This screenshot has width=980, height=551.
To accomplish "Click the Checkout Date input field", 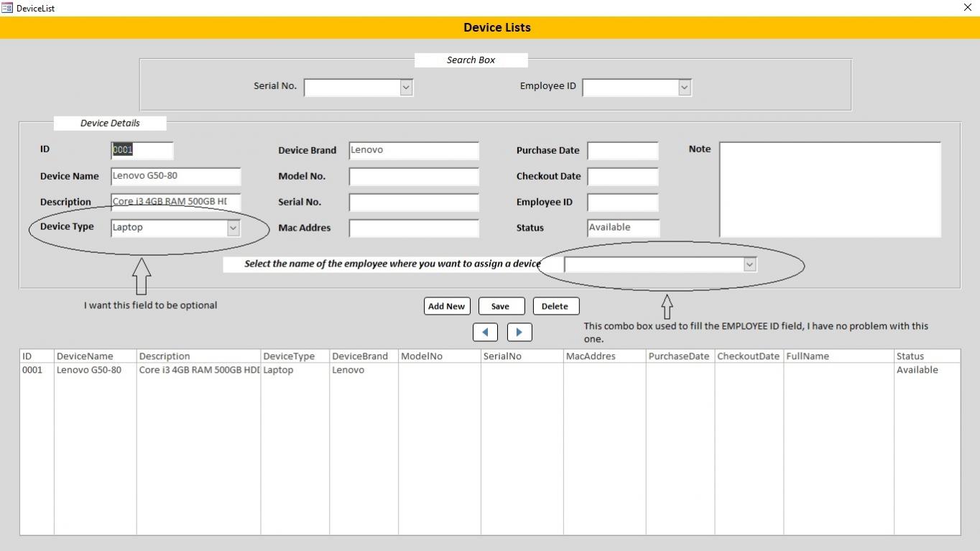I will point(623,176).
